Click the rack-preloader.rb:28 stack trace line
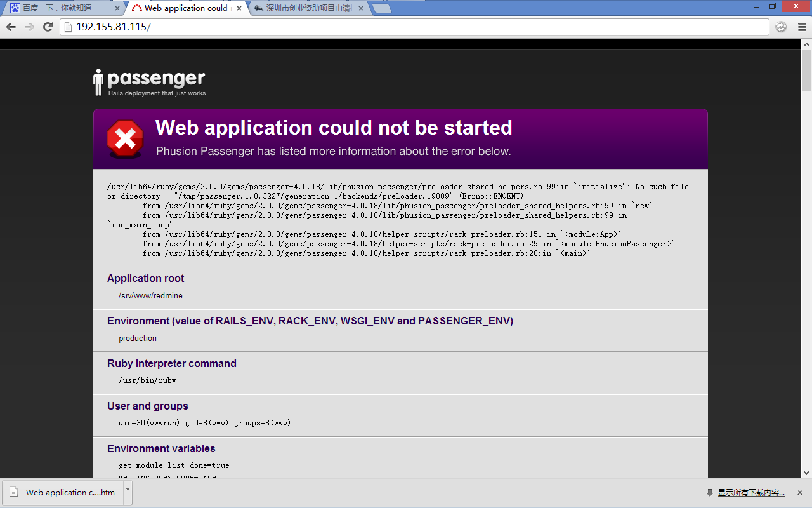 click(x=366, y=253)
